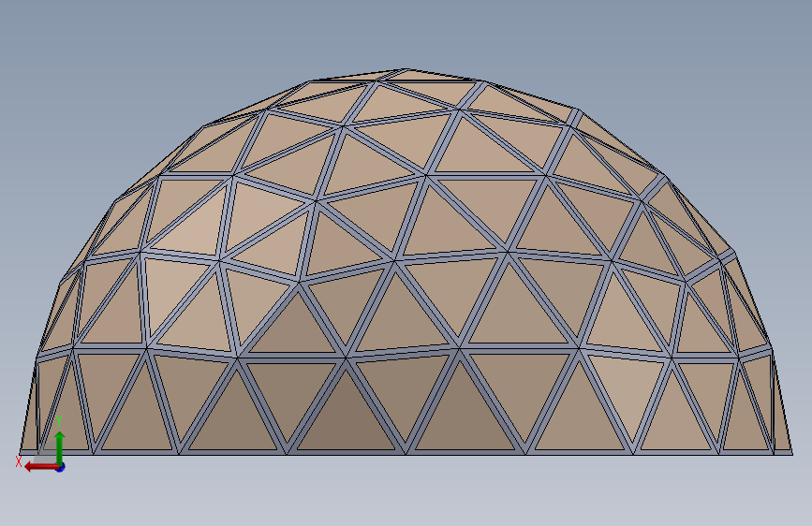Click the green Y axis arrow of the triad

tap(60, 447)
